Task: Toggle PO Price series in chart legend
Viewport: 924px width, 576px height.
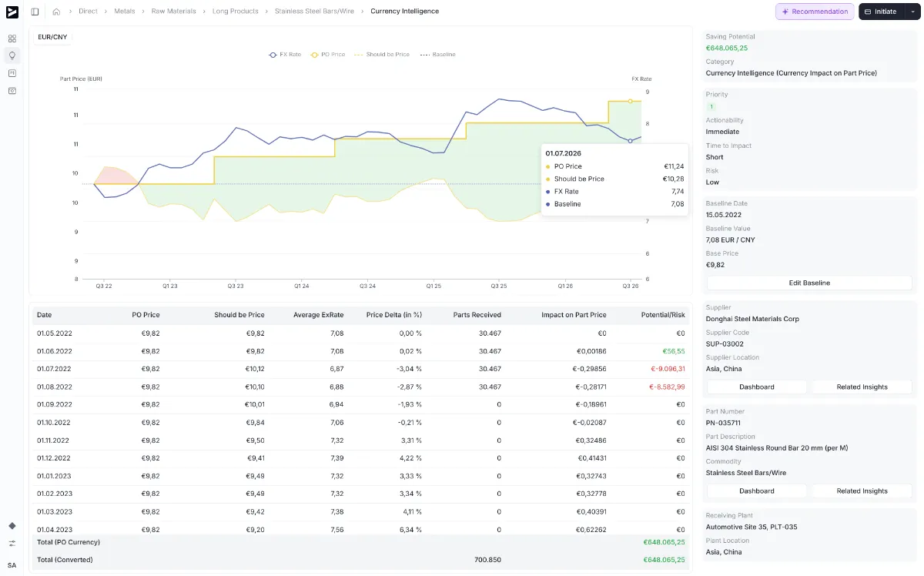Action: [x=328, y=55]
